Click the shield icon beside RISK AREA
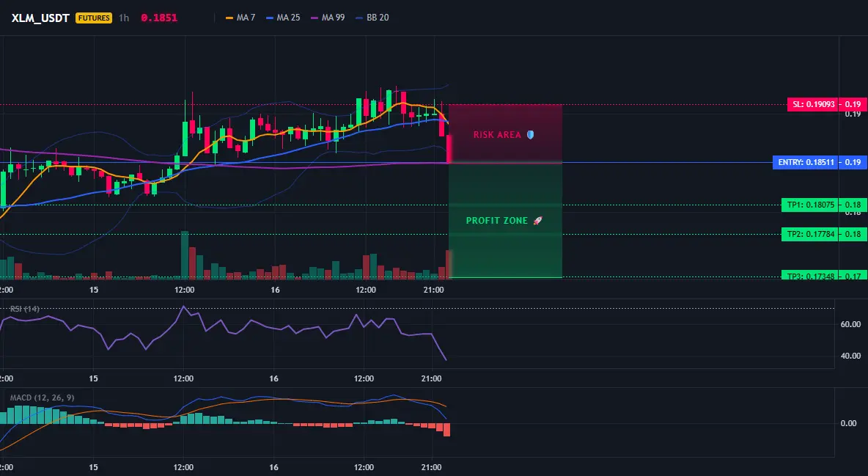The image size is (868, 476). coord(530,135)
